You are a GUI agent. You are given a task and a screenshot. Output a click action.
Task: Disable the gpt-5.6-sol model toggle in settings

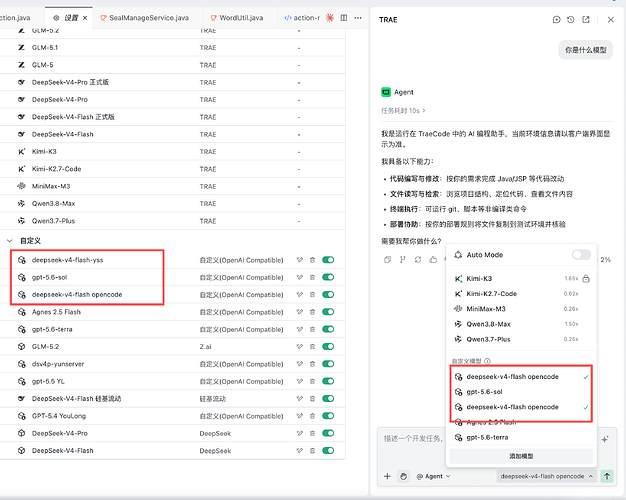328,277
